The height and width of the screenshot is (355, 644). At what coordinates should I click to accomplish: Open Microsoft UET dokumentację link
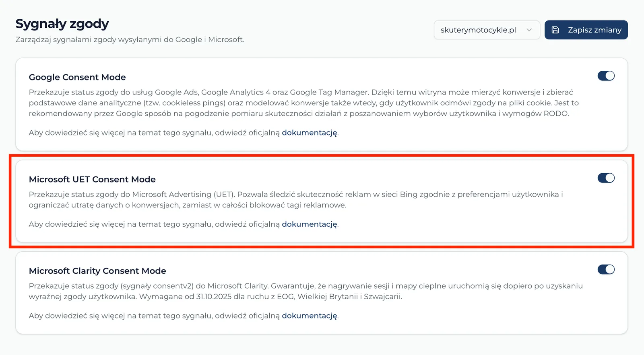[x=310, y=224]
